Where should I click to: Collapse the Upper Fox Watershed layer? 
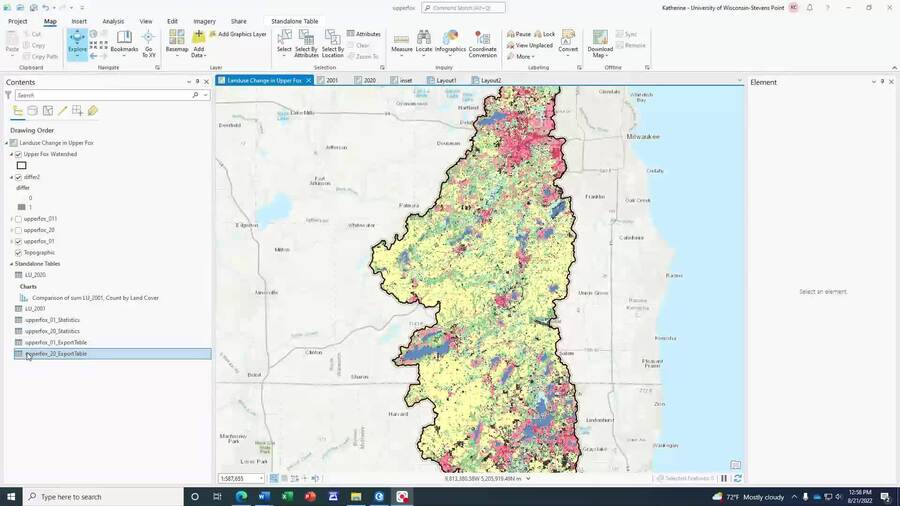click(x=11, y=154)
